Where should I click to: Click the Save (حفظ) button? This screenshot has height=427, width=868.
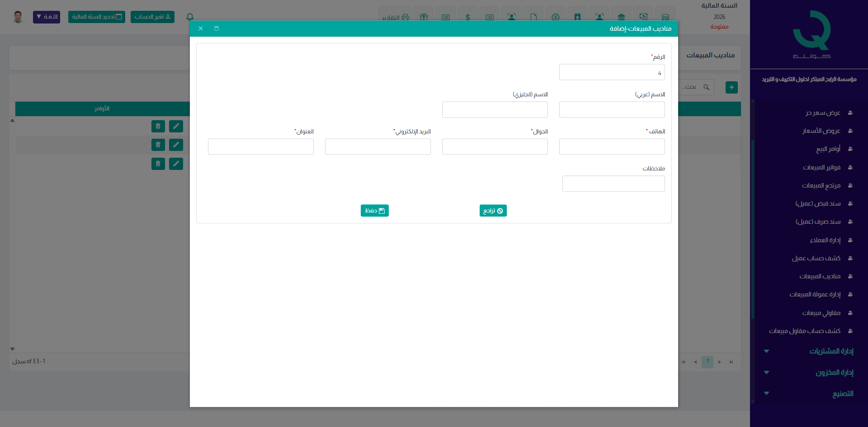374,211
